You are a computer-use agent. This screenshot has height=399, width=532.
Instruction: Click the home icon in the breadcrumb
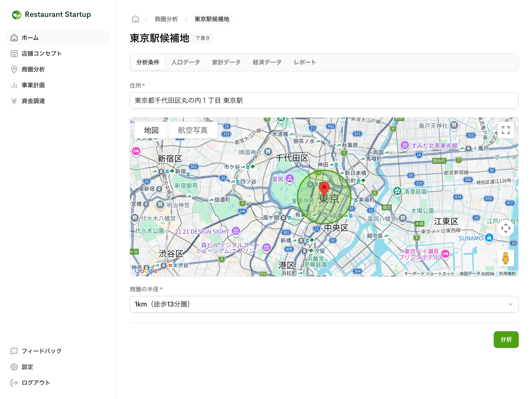(135, 19)
